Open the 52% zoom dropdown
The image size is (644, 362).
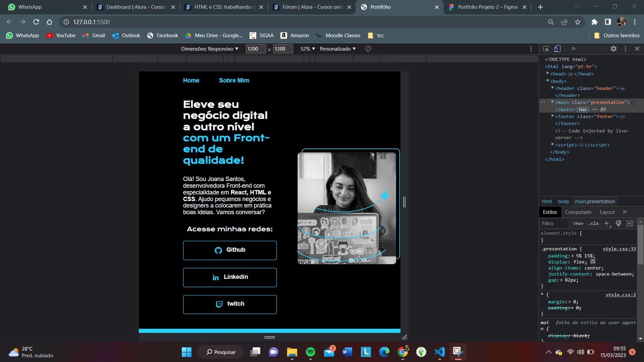[x=308, y=49]
